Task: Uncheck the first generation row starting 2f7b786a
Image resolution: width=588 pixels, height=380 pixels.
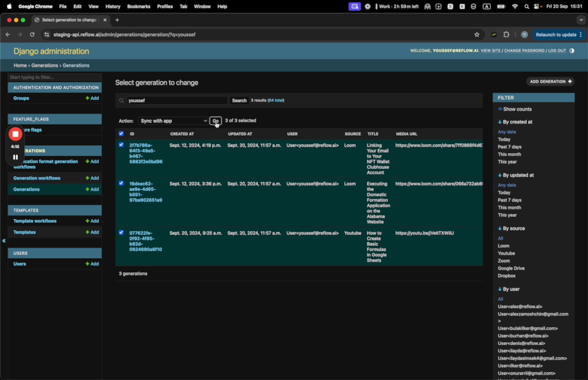Action: coord(121,145)
